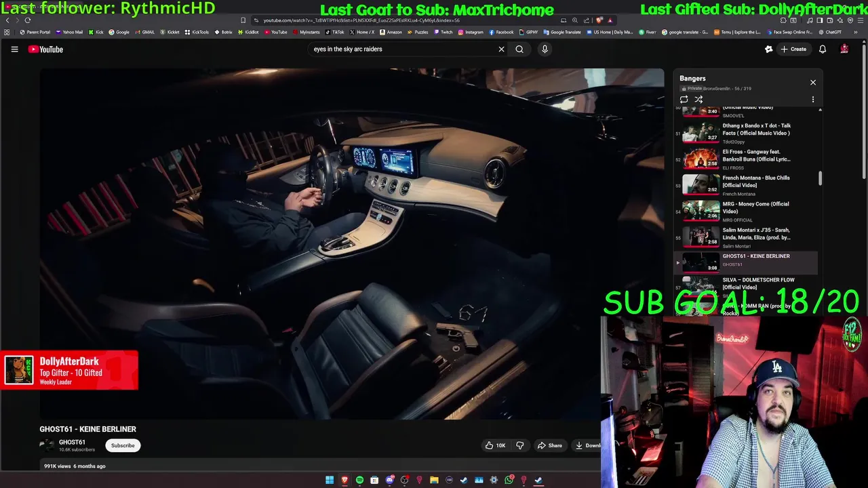The width and height of the screenshot is (868, 488).
Task: Toggle playlist shuffle
Action: tap(698, 100)
